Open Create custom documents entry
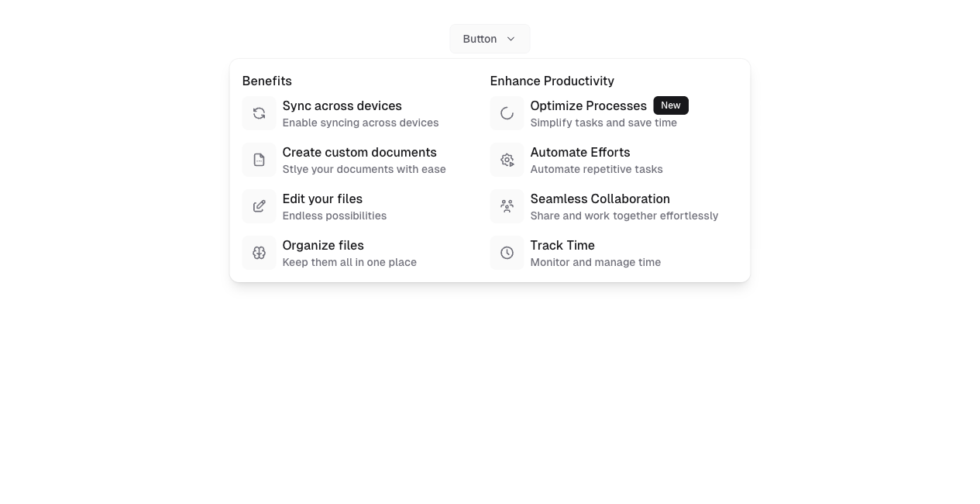This screenshot has height=504, width=980. pyautogui.click(x=359, y=153)
